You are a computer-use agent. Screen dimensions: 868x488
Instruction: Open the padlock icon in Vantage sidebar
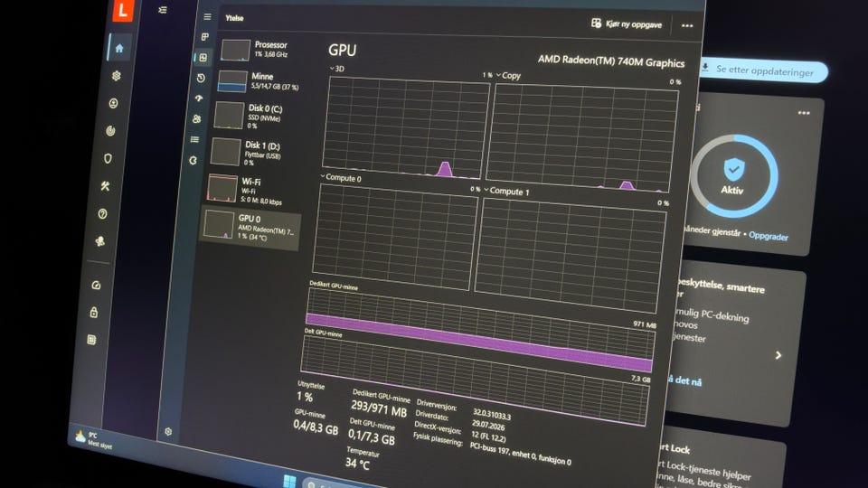click(x=94, y=312)
